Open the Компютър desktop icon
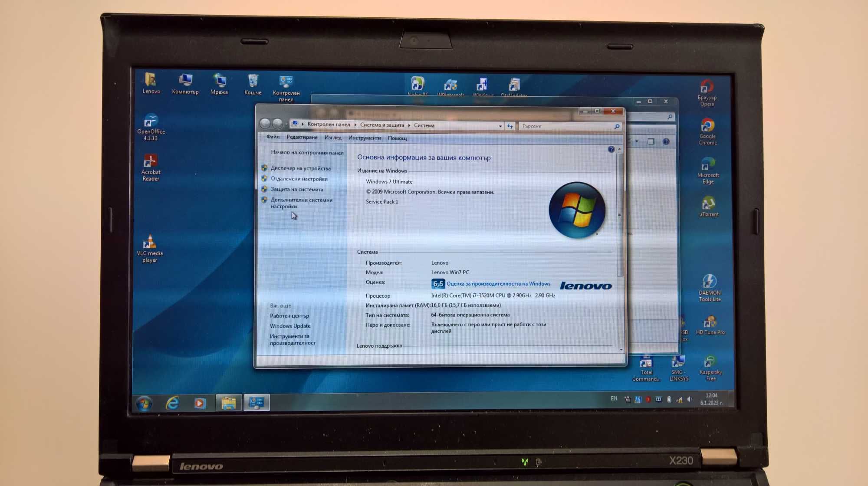 (x=185, y=84)
